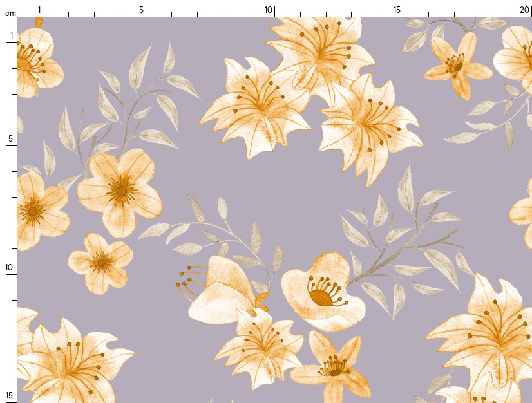Click the 'cm' unit label on ruler
The height and width of the screenshot is (403, 532).
click(x=10, y=14)
